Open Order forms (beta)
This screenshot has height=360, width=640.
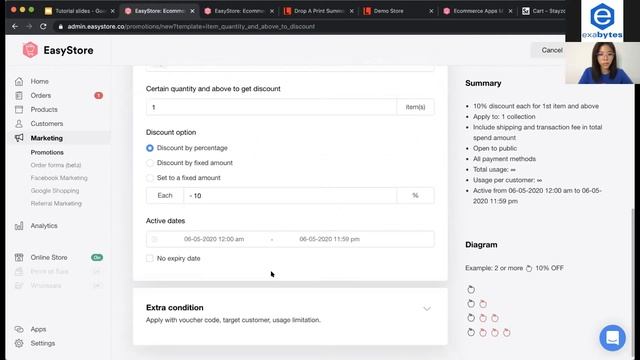coord(56,165)
